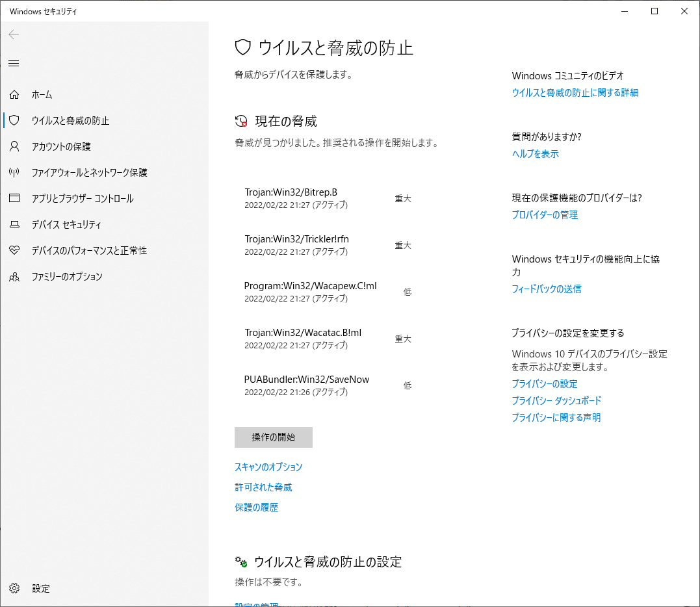This screenshot has height=607, width=700.
Task: Click the heart icon for device performance
Action: (x=14, y=250)
